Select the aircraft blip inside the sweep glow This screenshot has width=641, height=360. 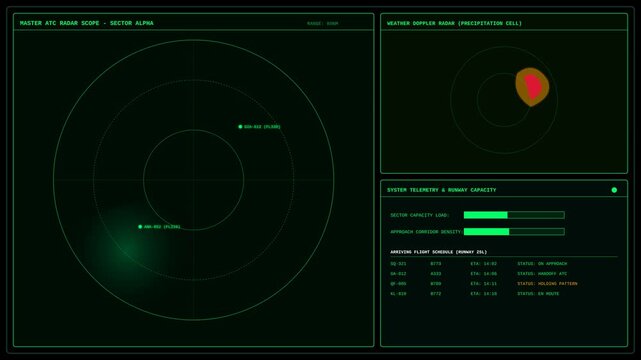click(x=140, y=227)
